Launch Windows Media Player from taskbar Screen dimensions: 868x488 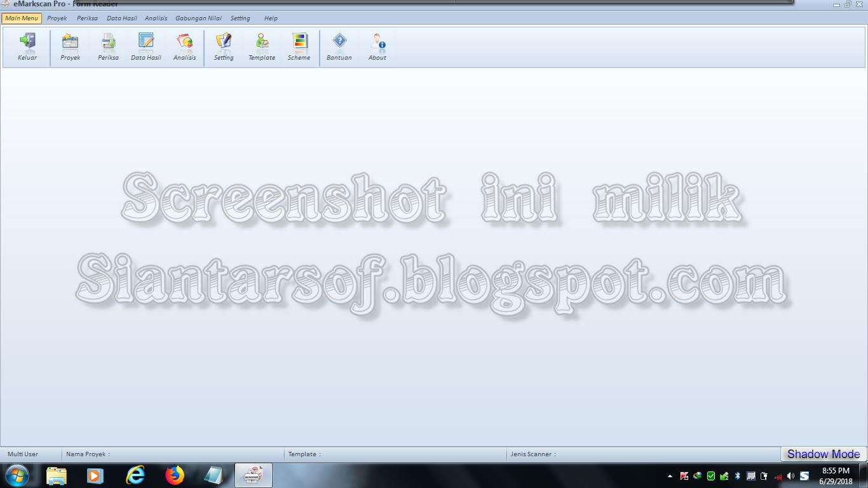(x=95, y=475)
